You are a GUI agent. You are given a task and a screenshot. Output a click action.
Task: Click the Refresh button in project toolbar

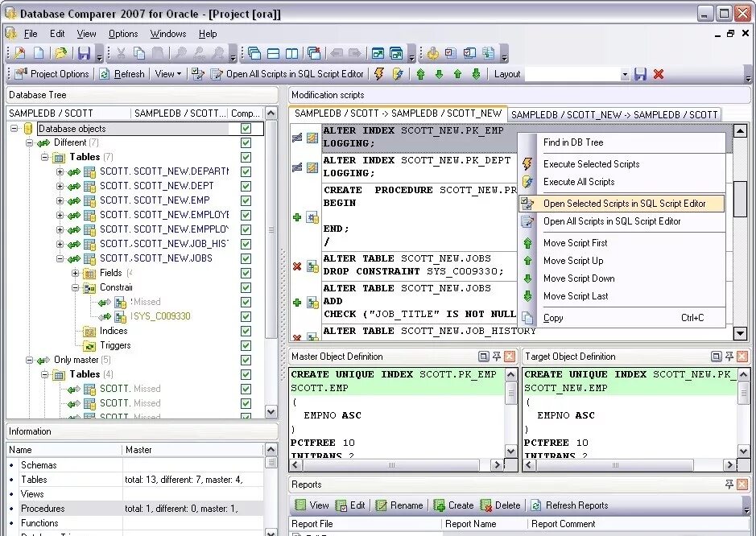pos(122,74)
